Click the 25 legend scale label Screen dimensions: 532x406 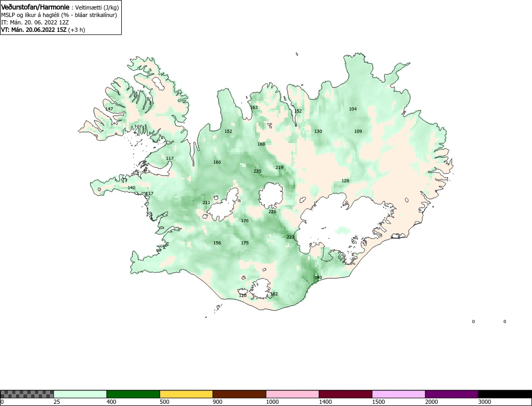coord(57,402)
